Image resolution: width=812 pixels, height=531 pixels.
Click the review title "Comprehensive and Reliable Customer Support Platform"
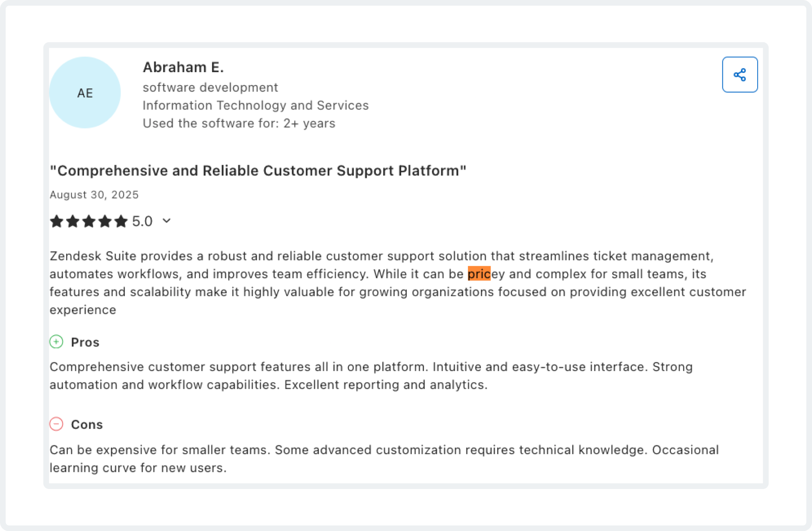[258, 171]
